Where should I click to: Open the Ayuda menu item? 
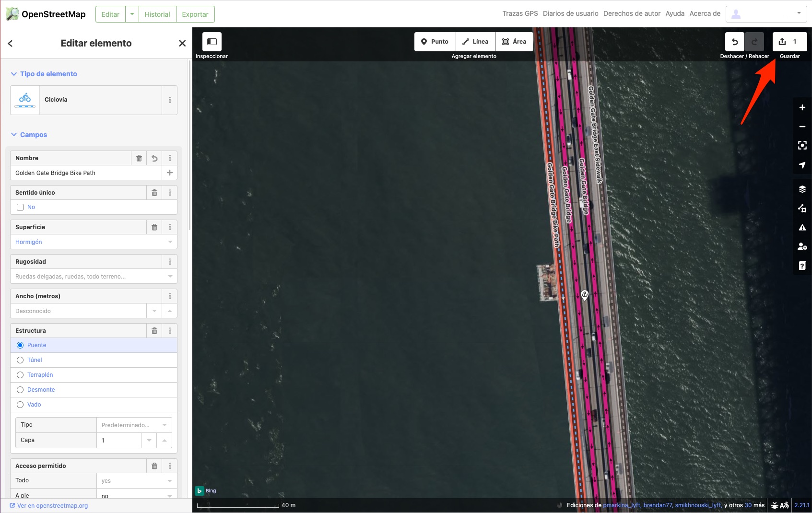(x=675, y=13)
